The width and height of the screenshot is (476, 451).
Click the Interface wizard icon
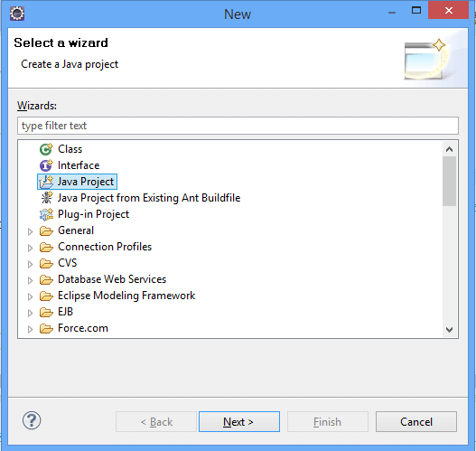tap(46, 165)
